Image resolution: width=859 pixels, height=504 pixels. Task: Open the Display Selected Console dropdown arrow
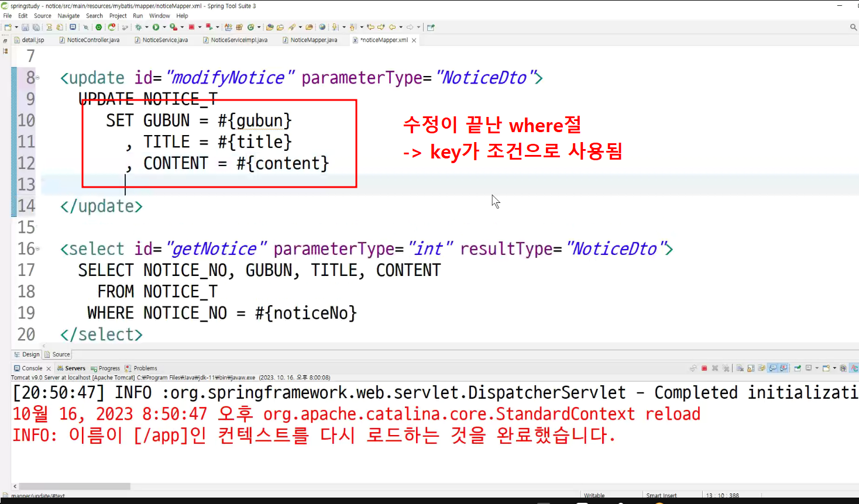(817, 368)
